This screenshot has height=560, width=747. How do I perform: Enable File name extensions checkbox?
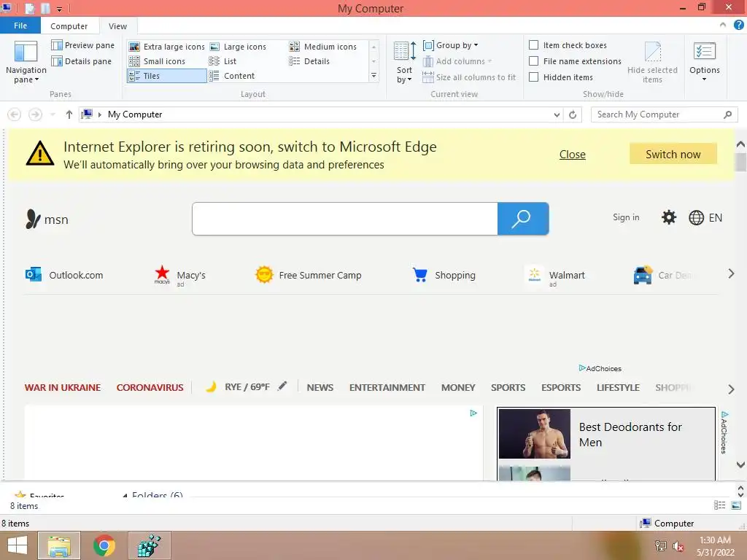pos(533,61)
